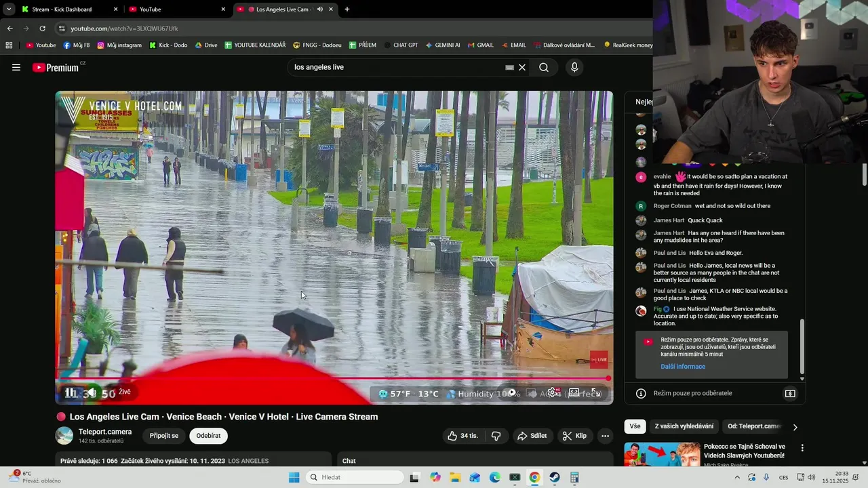
Task: Open Můj FB bookmark
Action: 76,45
